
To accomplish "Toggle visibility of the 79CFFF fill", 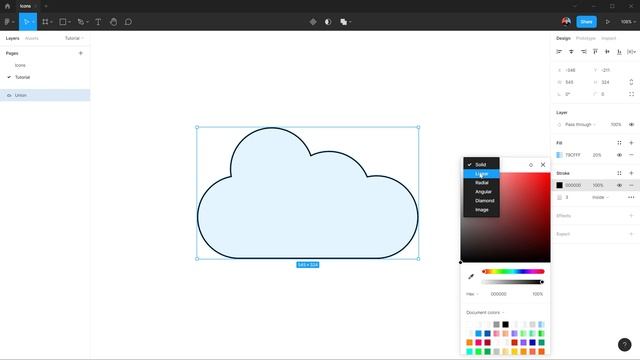I will pos(619,155).
